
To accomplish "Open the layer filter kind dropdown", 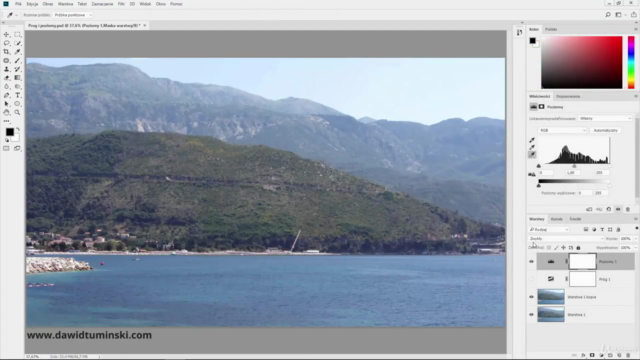I will click(549, 230).
